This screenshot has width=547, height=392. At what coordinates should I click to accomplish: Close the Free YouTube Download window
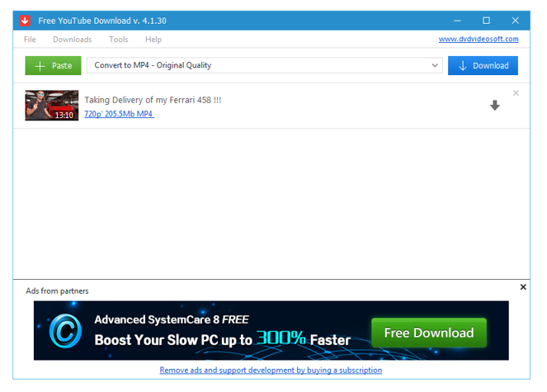[x=516, y=21]
